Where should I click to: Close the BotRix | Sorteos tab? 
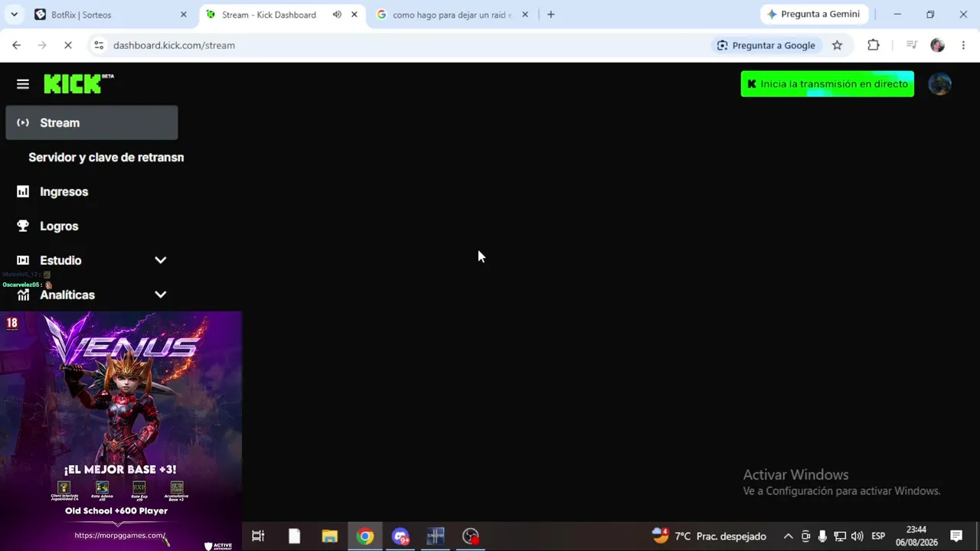(183, 15)
